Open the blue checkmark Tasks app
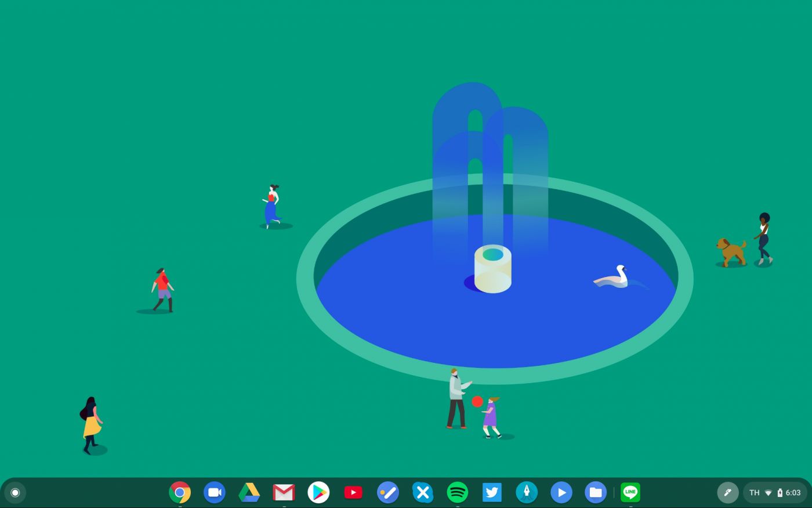812x508 pixels. tap(387, 492)
